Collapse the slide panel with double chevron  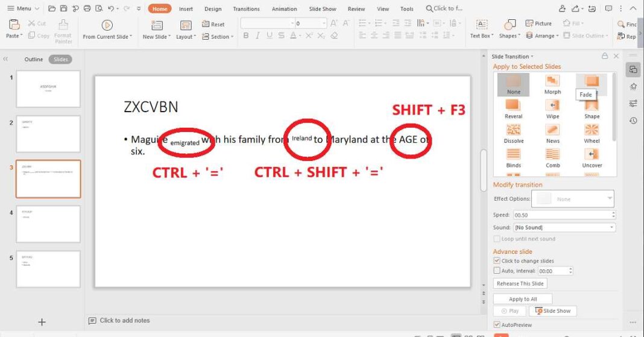(5, 59)
